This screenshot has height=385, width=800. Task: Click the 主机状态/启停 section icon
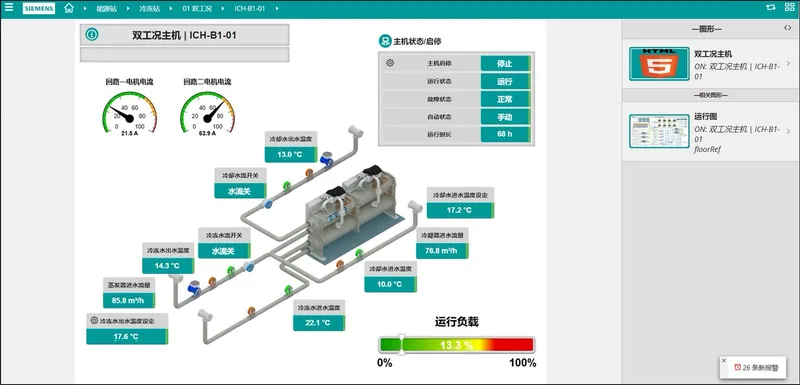pos(385,41)
